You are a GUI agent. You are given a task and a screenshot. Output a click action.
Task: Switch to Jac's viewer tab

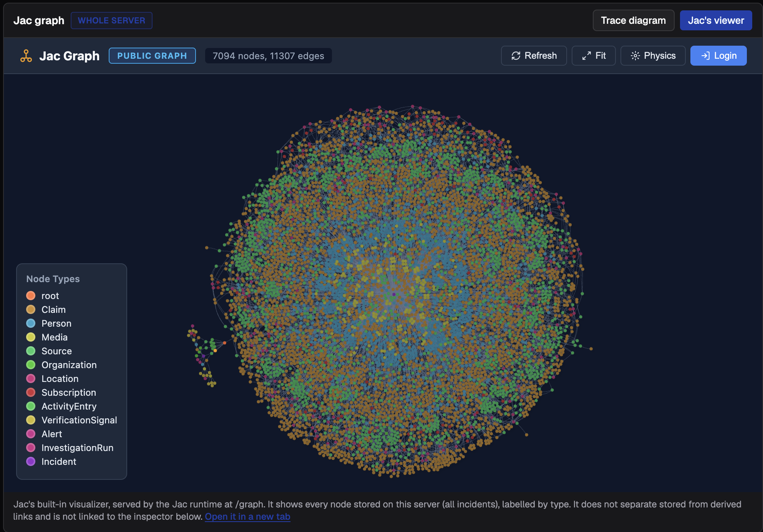[716, 20]
